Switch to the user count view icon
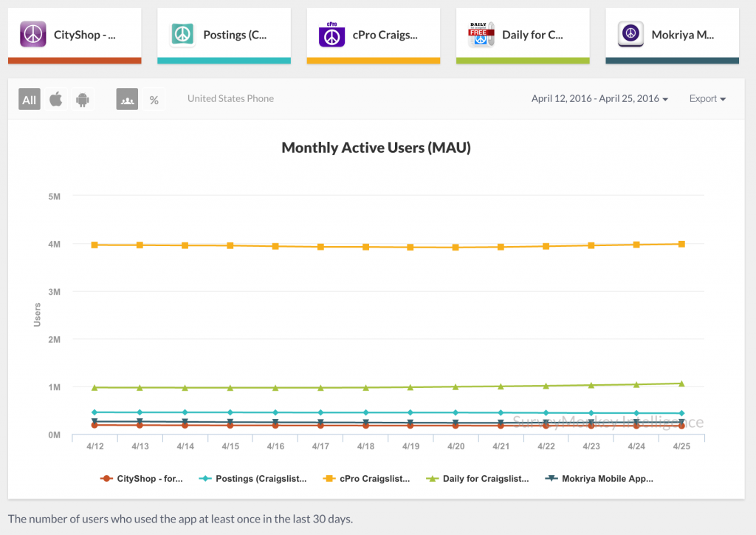 point(127,100)
